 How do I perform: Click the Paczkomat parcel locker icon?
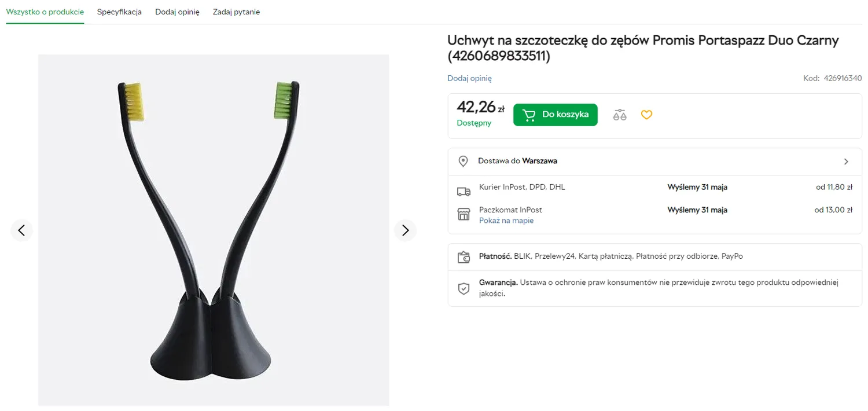464,214
